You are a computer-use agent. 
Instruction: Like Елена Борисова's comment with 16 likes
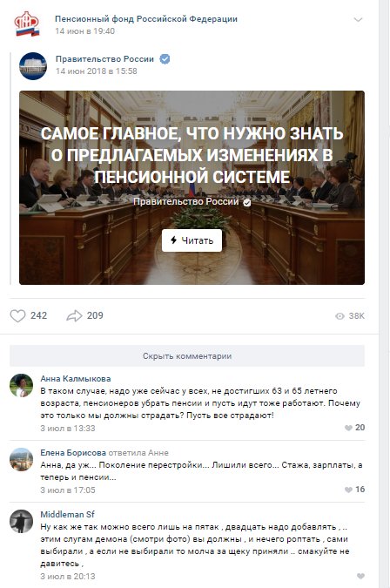click(348, 490)
